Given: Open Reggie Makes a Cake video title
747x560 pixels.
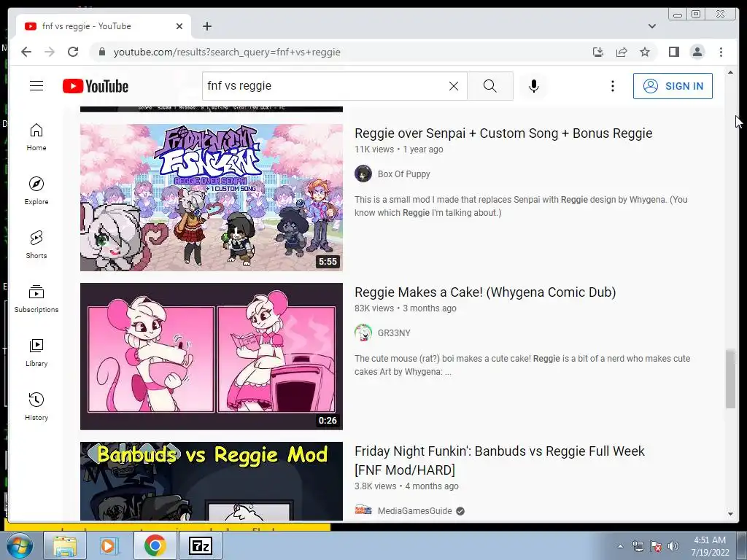Looking at the screenshot, I should click(485, 292).
